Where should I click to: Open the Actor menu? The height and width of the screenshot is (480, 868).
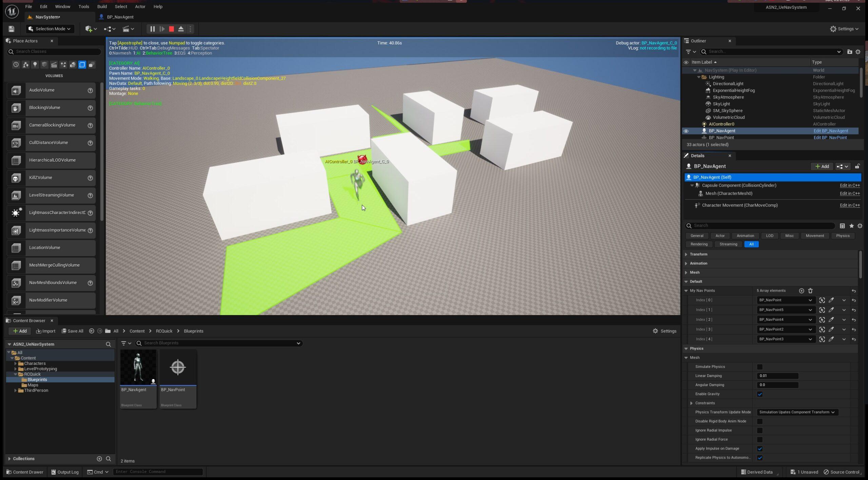140,6
